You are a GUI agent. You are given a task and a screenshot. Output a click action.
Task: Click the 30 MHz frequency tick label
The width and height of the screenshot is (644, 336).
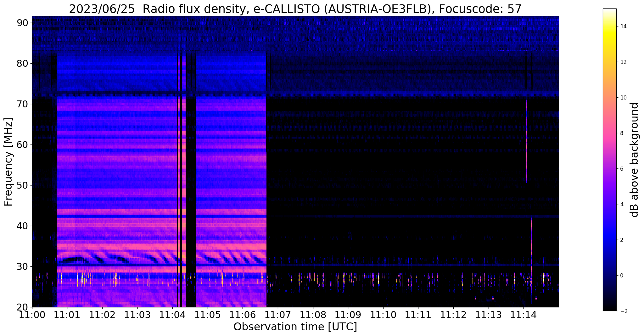(23, 266)
